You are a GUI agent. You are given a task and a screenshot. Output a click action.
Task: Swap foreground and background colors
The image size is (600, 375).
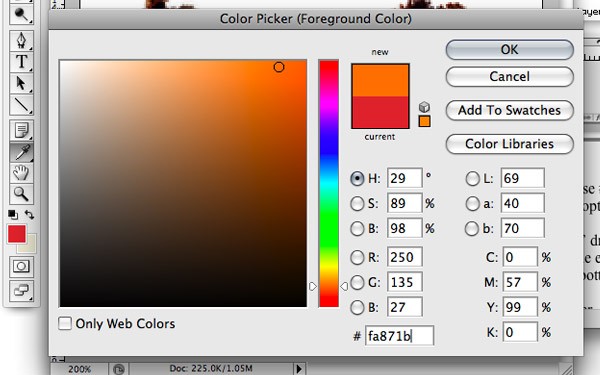(x=29, y=214)
